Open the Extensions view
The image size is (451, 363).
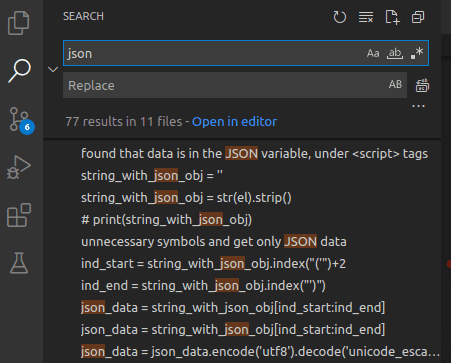[x=19, y=215]
